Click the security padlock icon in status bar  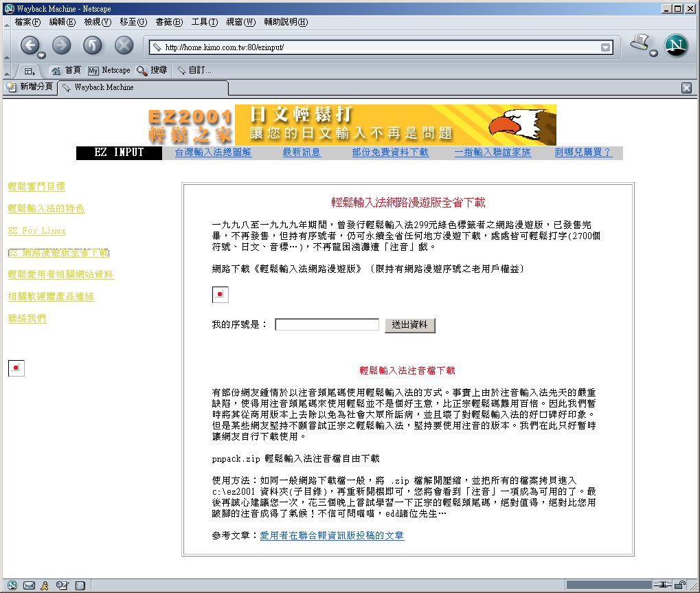(x=679, y=585)
